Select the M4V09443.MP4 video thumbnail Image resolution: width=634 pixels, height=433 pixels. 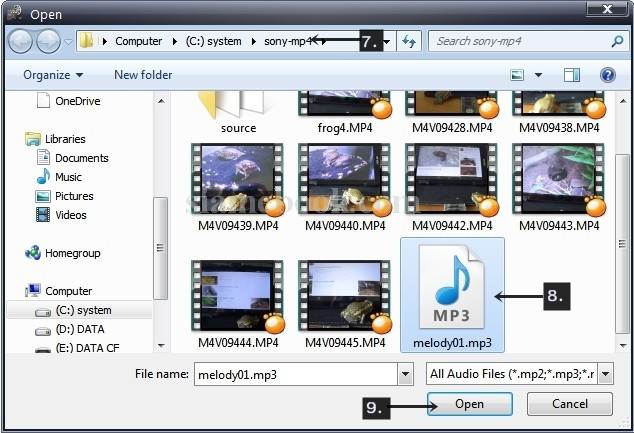[559, 180]
